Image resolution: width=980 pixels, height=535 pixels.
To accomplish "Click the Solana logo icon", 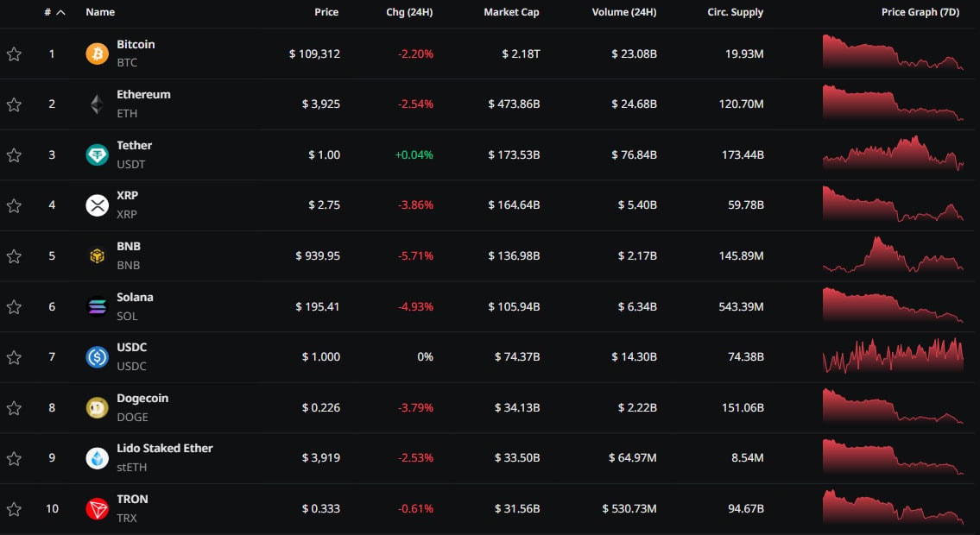I will (98, 306).
